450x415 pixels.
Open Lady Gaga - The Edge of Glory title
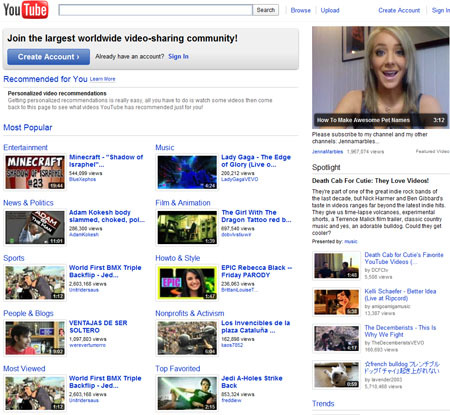pos(256,161)
